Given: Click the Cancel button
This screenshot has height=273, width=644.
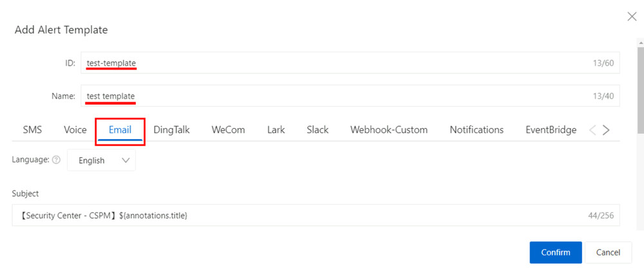Looking at the screenshot, I should (x=608, y=252).
